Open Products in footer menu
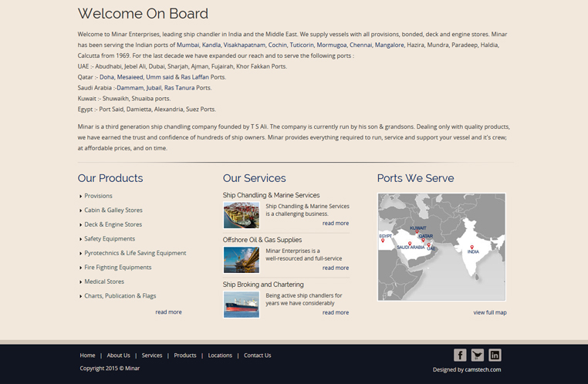The image size is (588, 384). [185, 355]
